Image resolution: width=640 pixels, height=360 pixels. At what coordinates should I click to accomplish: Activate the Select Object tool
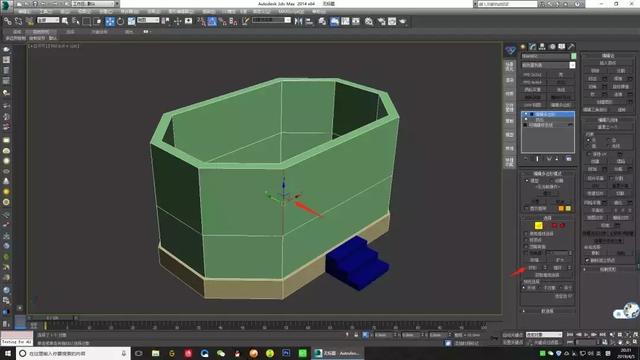pos(65,21)
